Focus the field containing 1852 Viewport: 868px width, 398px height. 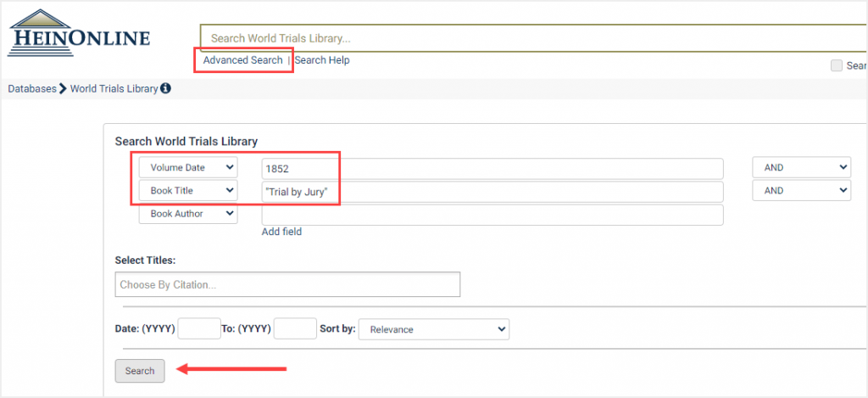[x=492, y=169]
